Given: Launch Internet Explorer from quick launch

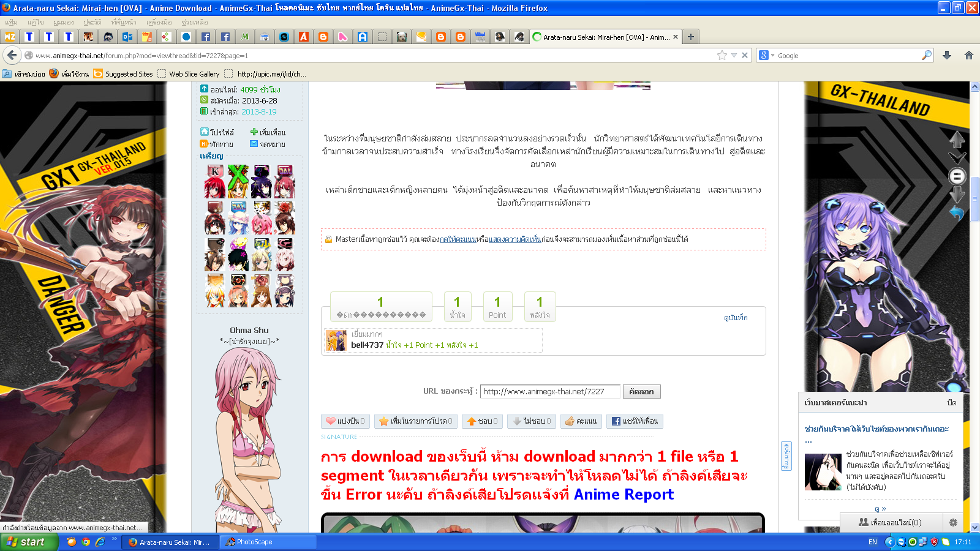Looking at the screenshot, I should tap(100, 542).
